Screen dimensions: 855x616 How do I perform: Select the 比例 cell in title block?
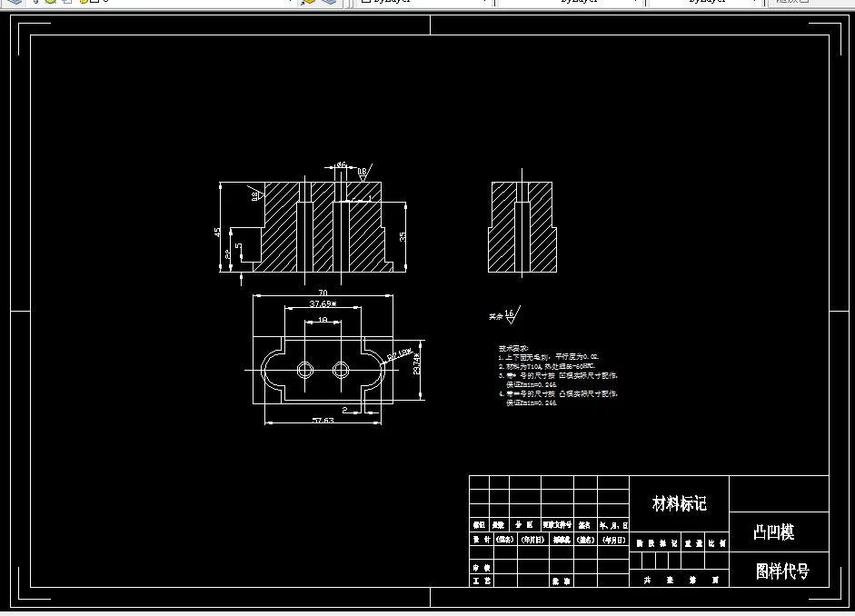[717, 543]
